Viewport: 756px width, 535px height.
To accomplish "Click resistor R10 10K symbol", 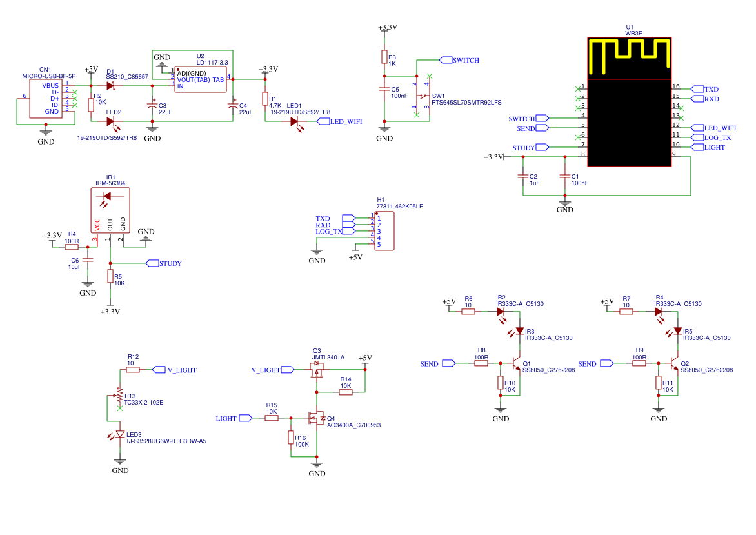I will pyautogui.click(x=501, y=383).
